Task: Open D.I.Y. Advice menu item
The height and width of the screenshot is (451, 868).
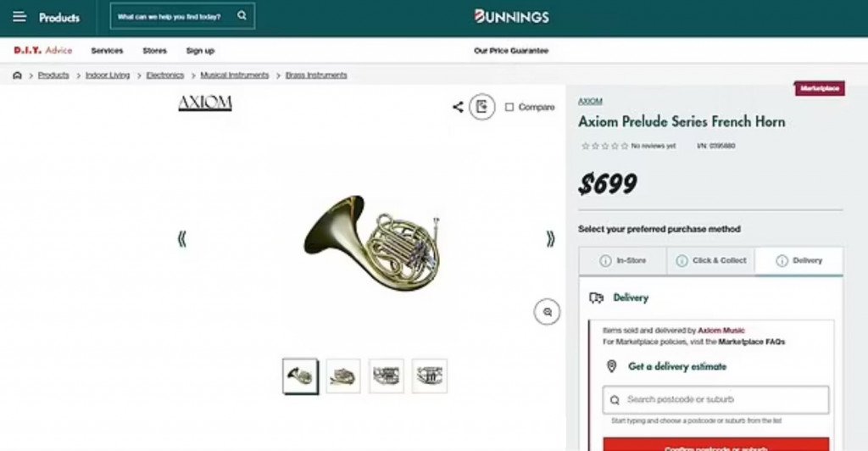Action: coord(43,50)
